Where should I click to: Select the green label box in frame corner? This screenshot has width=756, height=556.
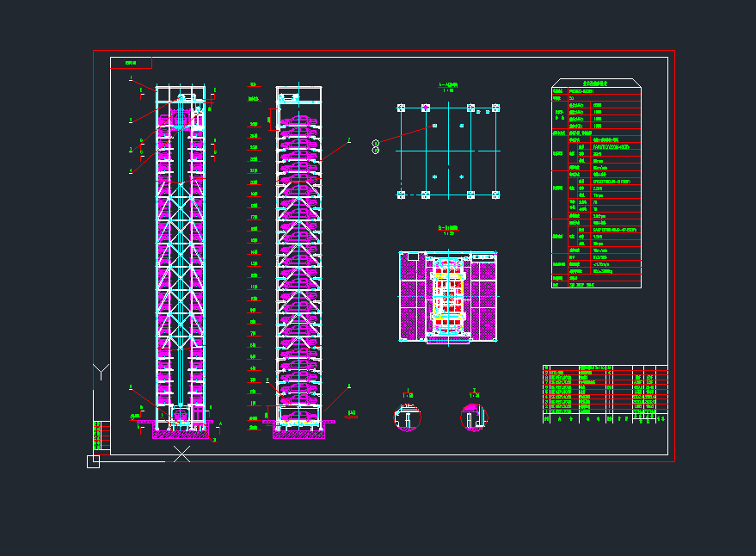click(131, 63)
